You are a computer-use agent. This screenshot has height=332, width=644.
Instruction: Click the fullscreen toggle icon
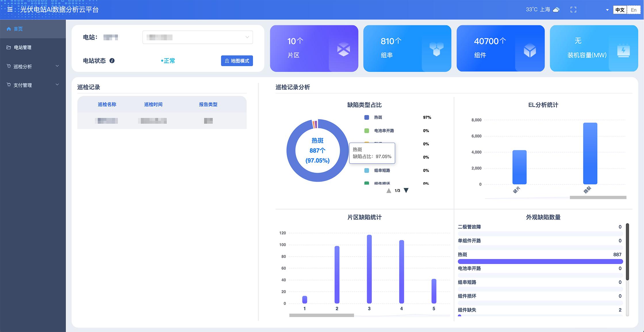[573, 10]
